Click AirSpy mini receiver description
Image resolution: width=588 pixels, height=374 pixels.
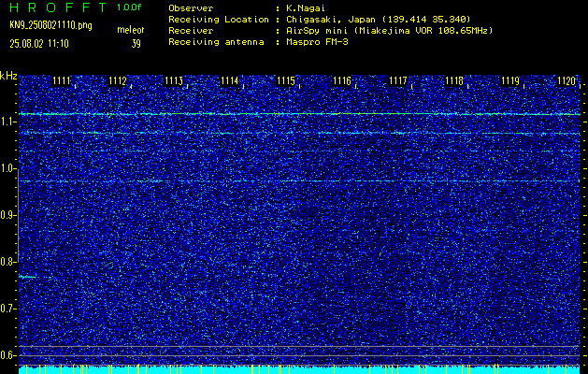[x=389, y=31]
